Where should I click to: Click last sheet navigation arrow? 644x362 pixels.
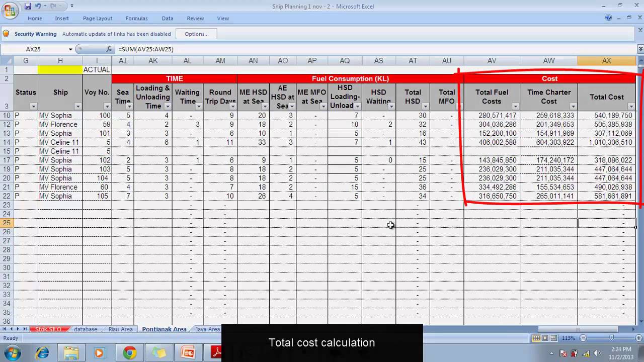point(25,329)
